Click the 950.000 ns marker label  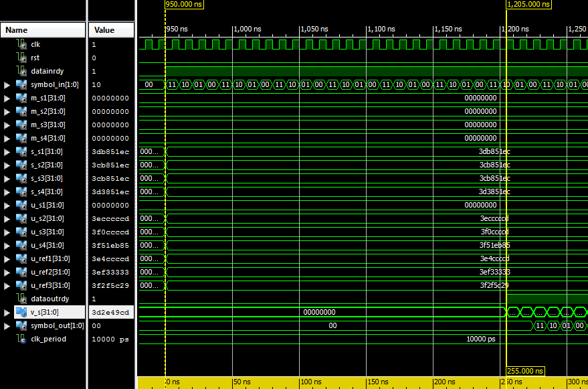pyautogui.click(x=184, y=4)
